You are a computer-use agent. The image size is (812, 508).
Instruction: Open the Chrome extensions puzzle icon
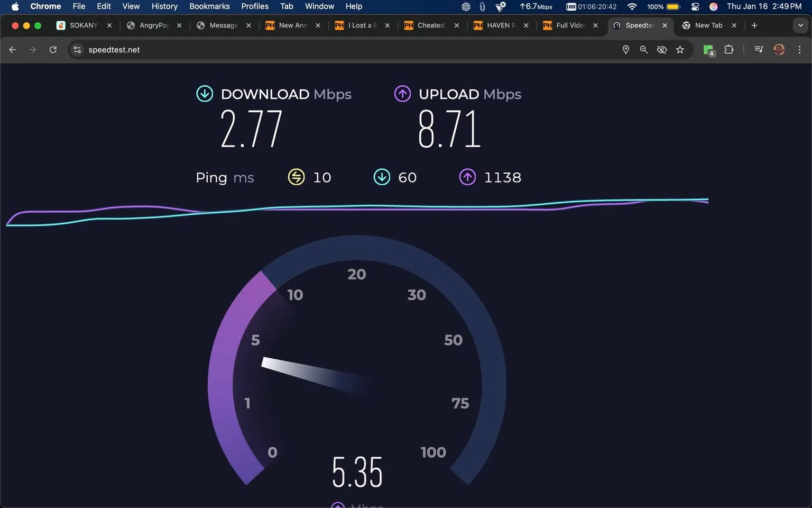tap(728, 49)
